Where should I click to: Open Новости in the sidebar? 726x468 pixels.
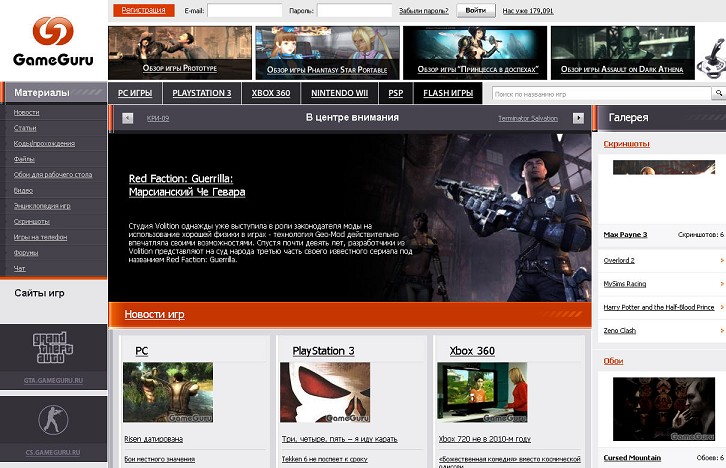point(26,112)
